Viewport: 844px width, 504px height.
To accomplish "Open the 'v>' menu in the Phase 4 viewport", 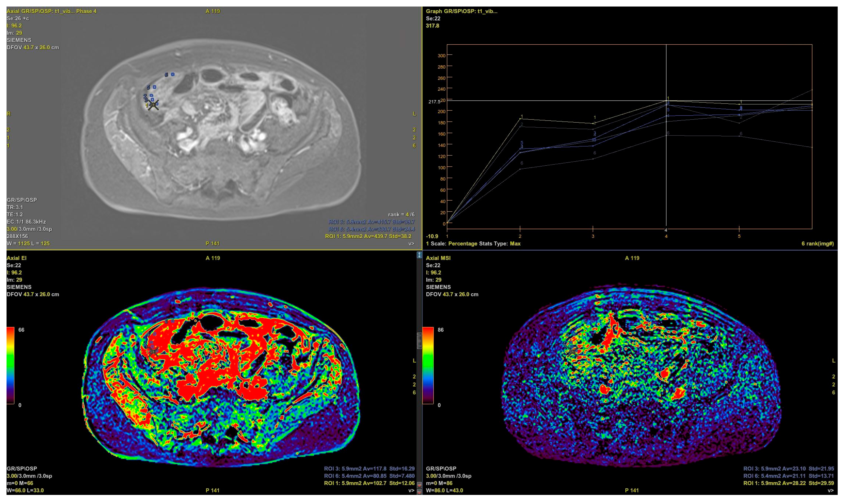I will [x=411, y=243].
